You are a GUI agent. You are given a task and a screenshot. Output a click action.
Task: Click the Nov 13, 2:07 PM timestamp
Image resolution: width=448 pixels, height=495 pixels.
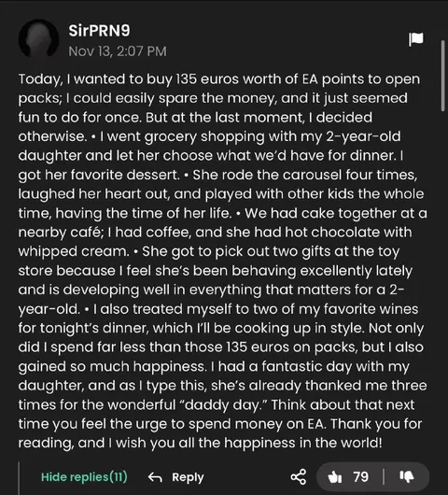pyautogui.click(x=118, y=51)
